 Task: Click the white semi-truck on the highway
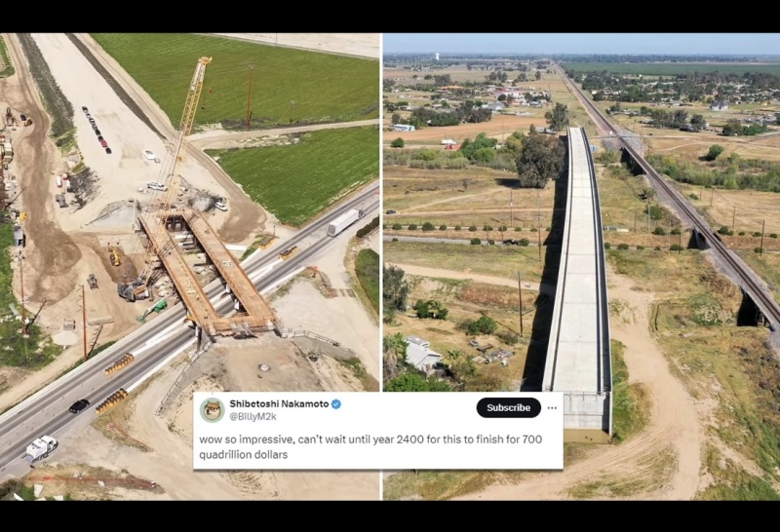(345, 222)
